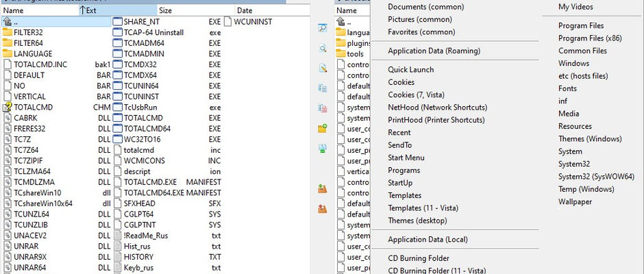The image size is (644, 274).
Task: Choose Common Files from the menu
Action: click(582, 51)
